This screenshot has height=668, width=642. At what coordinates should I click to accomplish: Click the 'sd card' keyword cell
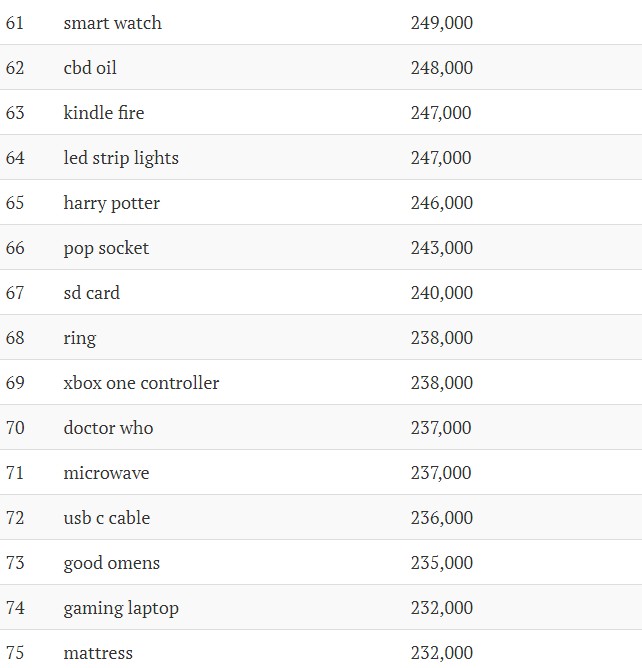pos(92,293)
